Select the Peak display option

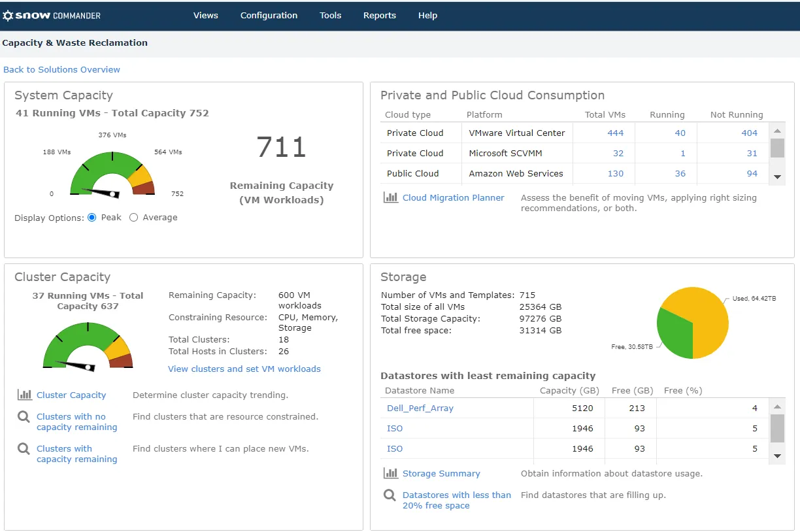[x=92, y=218]
